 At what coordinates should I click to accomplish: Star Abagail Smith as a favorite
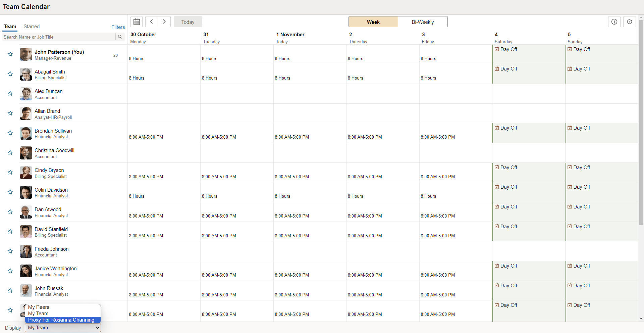10,74
